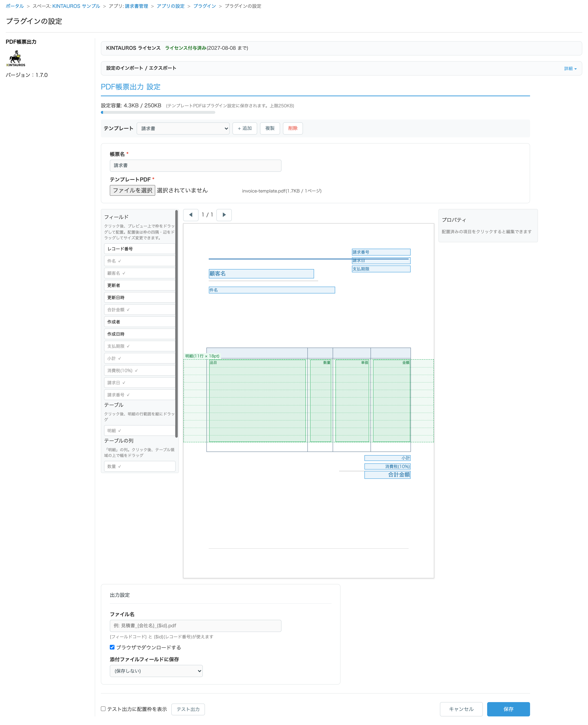The image size is (588, 725).
Task: Expand import/export details link
Action: coord(570,69)
